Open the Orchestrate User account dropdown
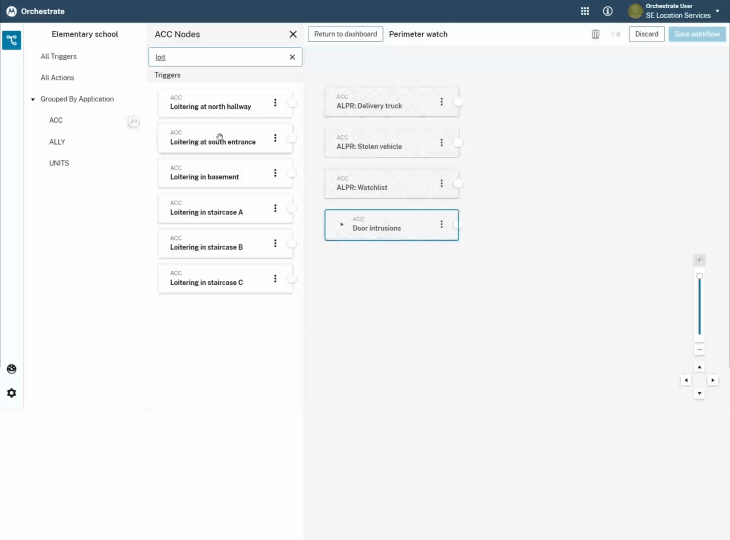Screen dimensions: 730x540 click(x=717, y=11)
